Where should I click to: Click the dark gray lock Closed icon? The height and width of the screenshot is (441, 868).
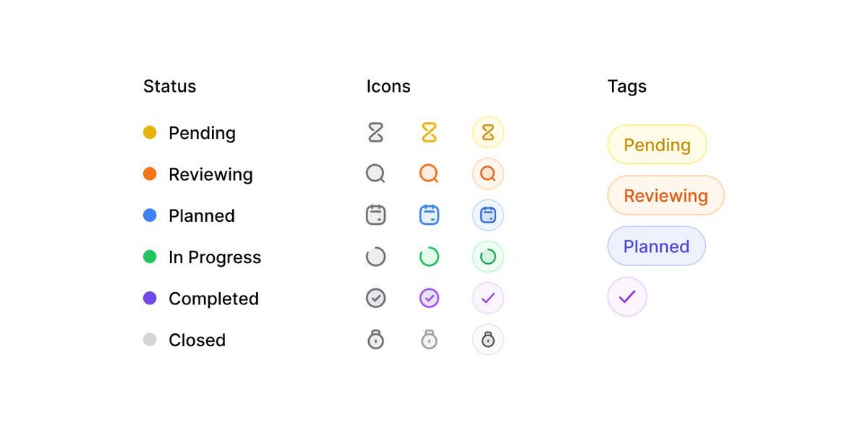(x=375, y=340)
